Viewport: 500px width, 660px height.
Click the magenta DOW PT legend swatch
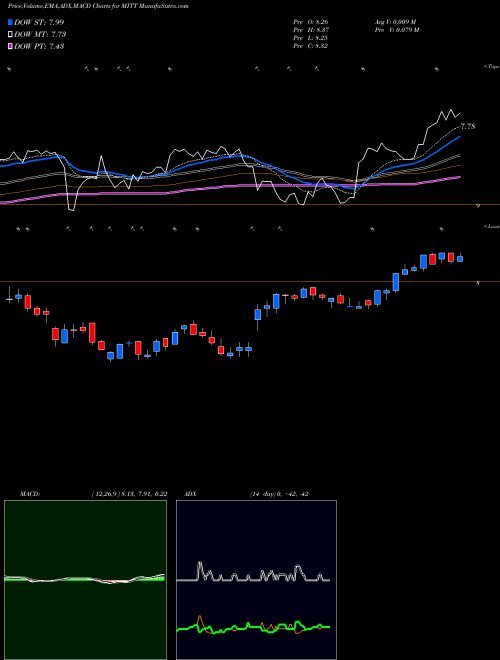tap(11, 46)
